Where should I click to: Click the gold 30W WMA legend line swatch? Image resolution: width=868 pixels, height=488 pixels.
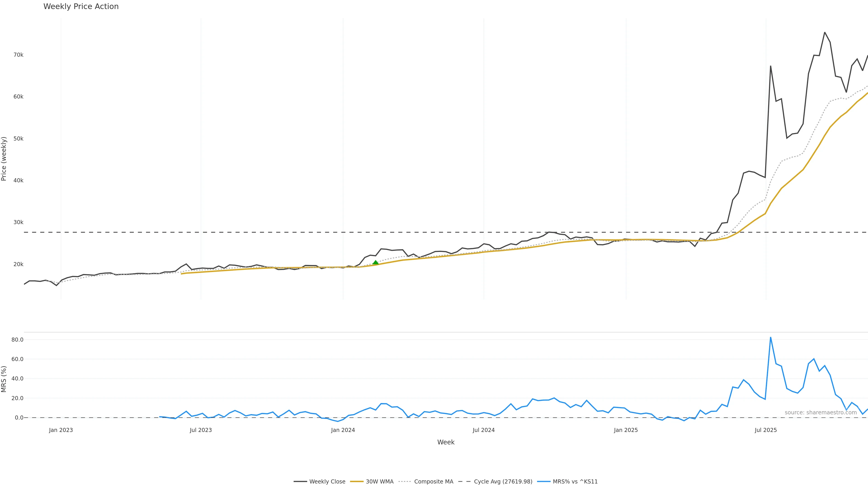[357, 482]
